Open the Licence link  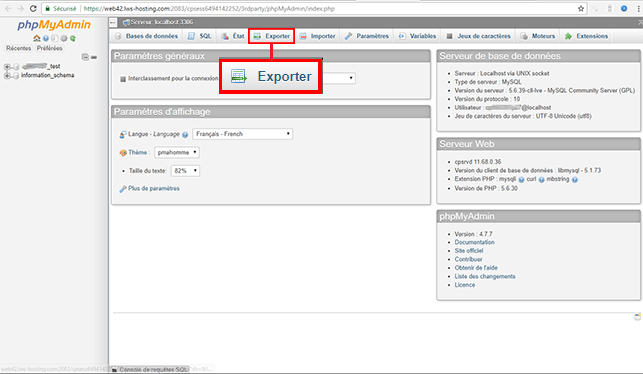(x=465, y=285)
